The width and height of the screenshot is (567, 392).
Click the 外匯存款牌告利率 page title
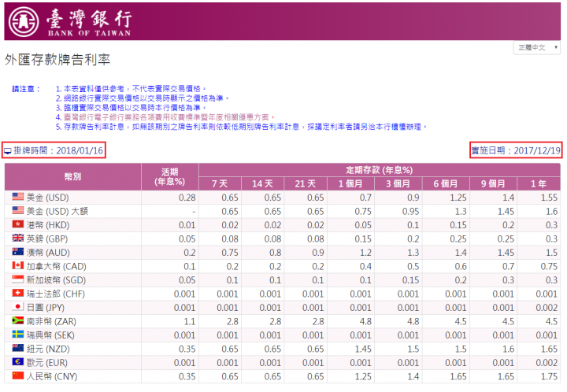pyautogui.click(x=57, y=60)
